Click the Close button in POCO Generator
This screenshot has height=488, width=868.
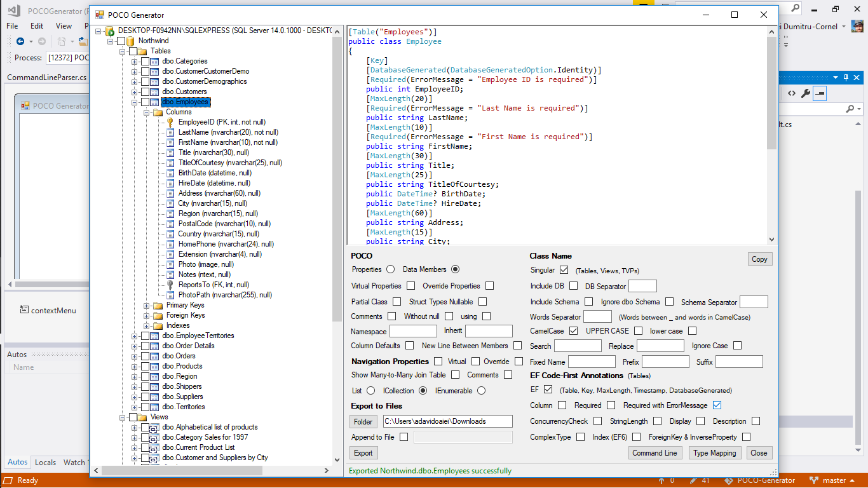click(759, 453)
